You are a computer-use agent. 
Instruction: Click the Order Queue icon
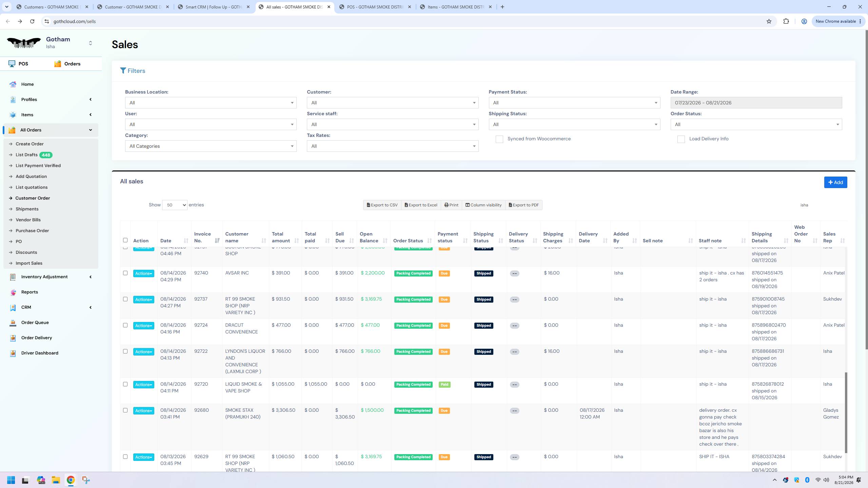[x=13, y=323]
